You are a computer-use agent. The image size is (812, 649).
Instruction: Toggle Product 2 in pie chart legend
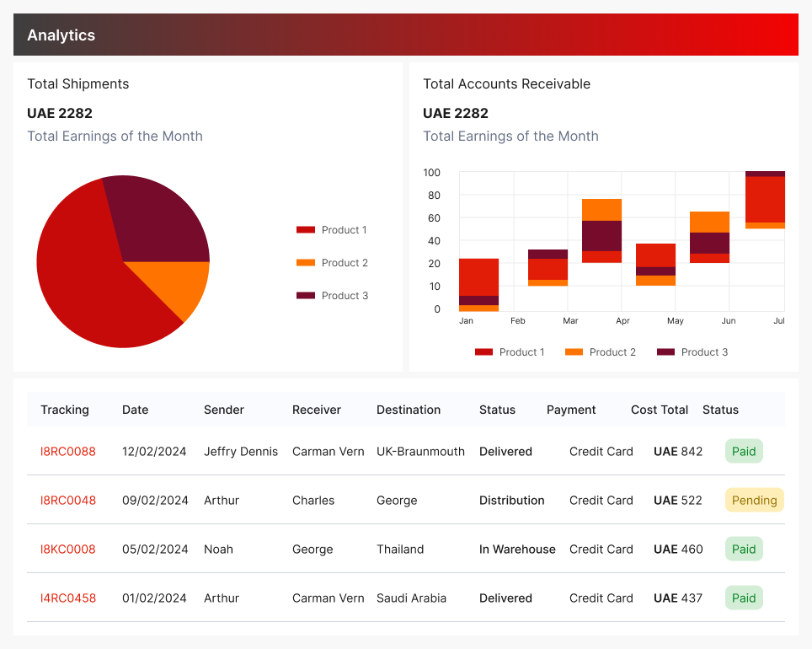[332, 263]
